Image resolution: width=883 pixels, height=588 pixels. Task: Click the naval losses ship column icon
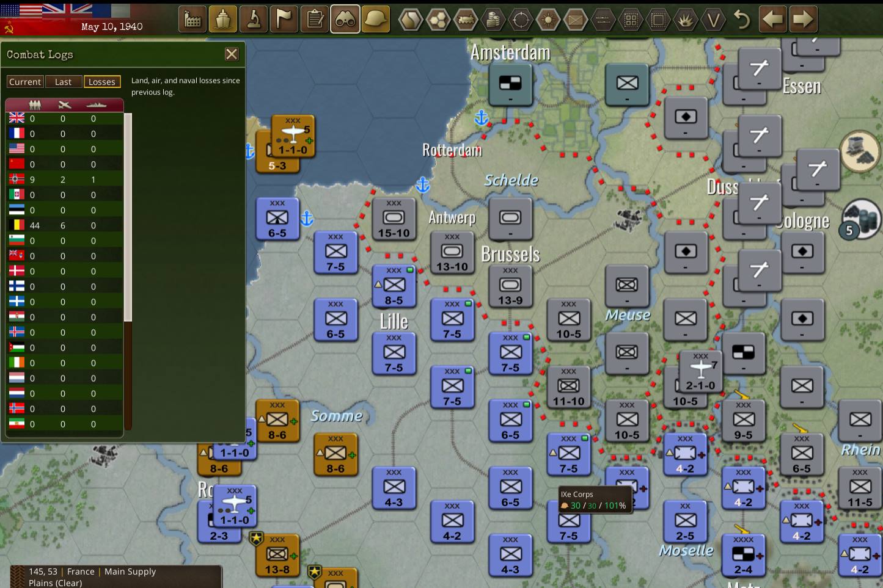pos(96,105)
